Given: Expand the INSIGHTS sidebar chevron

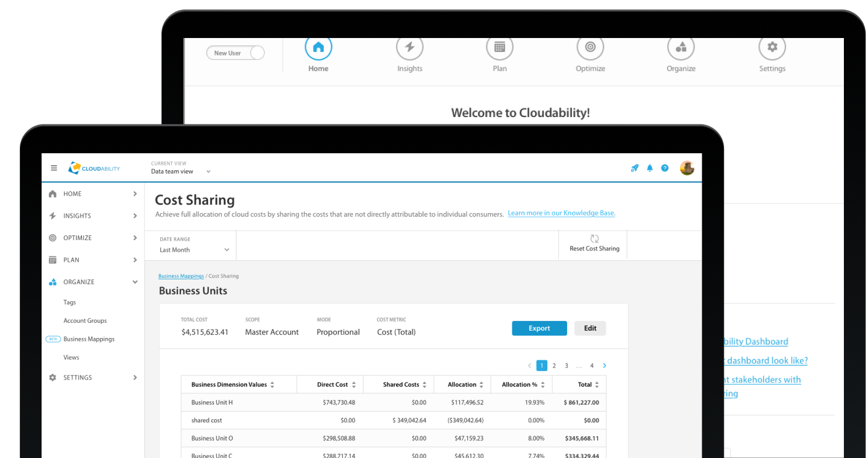Looking at the screenshot, I should tap(135, 215).
